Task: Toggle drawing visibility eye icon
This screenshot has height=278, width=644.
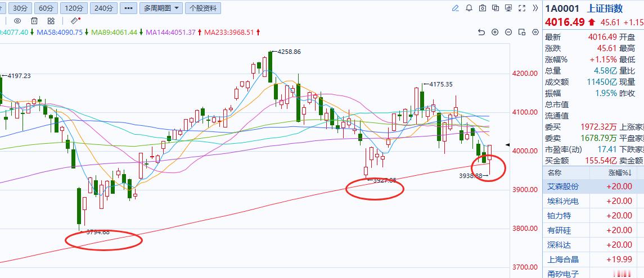Action: click(x=17, y=21)
